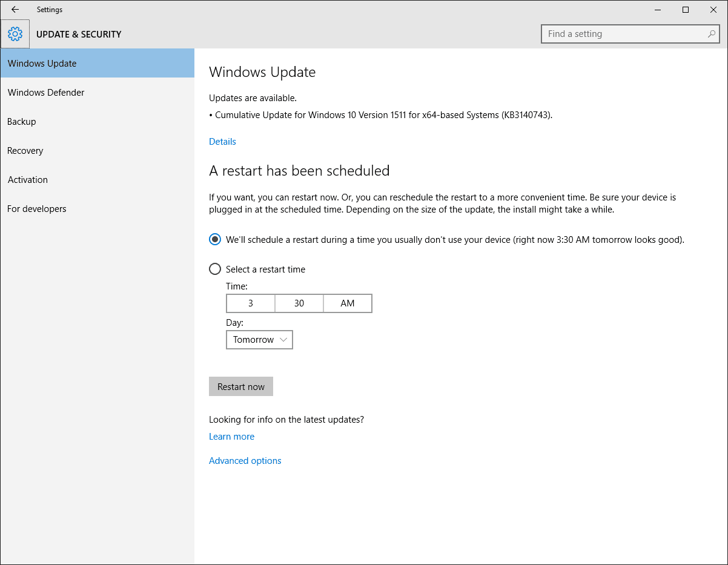Click the back arrow in title bar
Viewport: 728px width, 565px height.
pyautogui.click(x=15, y=10)
